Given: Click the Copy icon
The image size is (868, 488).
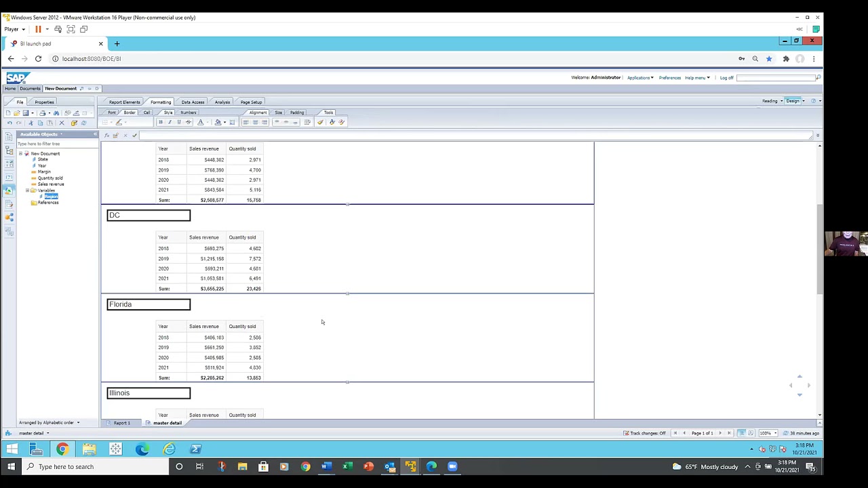Looking at the screenshot, I should [x=40, y=123].
